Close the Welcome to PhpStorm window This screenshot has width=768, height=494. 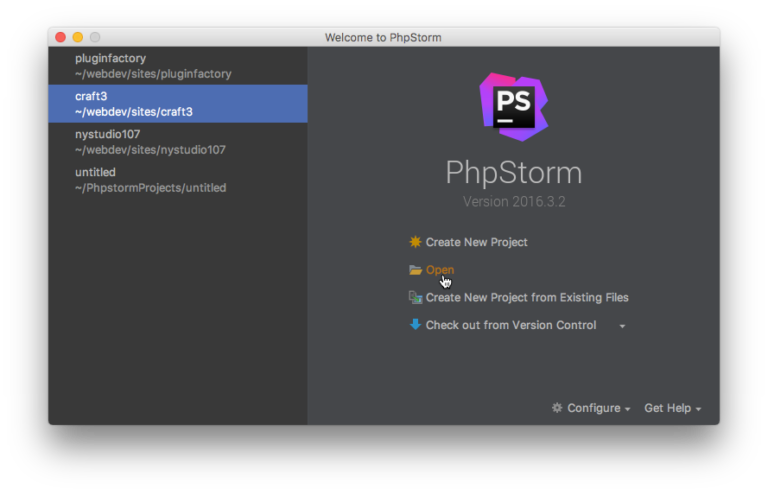tap(60, 37)
